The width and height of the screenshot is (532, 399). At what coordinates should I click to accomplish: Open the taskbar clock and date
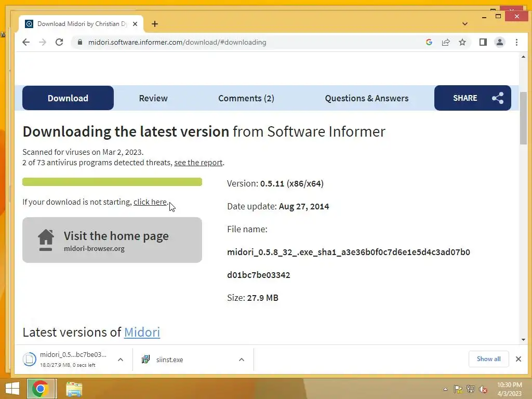tap(509, 389)
